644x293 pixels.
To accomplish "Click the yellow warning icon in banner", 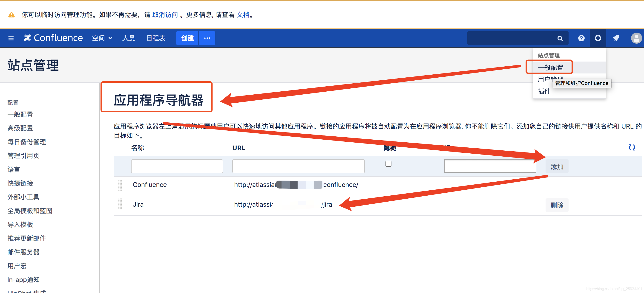I will (x=11, y=15).
